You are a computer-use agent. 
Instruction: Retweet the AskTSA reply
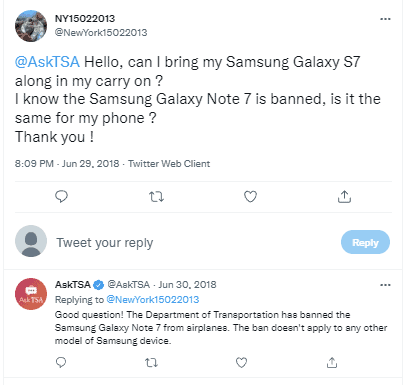151,362
